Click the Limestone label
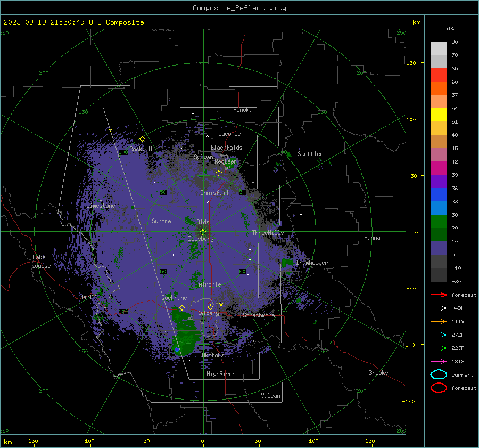The image size is (479, 448). click(101, 206)
